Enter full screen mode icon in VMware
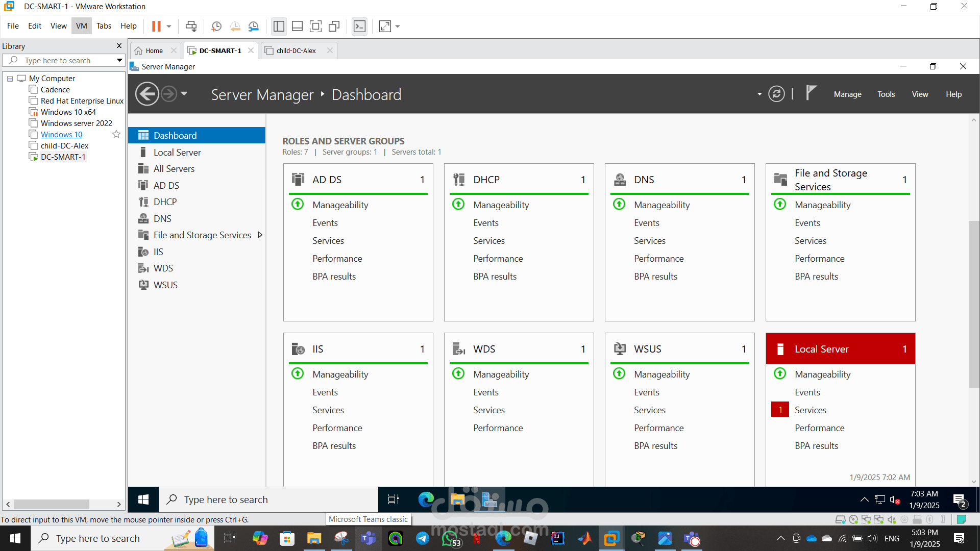This screenshot has height=551, width=980. [315, 26]
